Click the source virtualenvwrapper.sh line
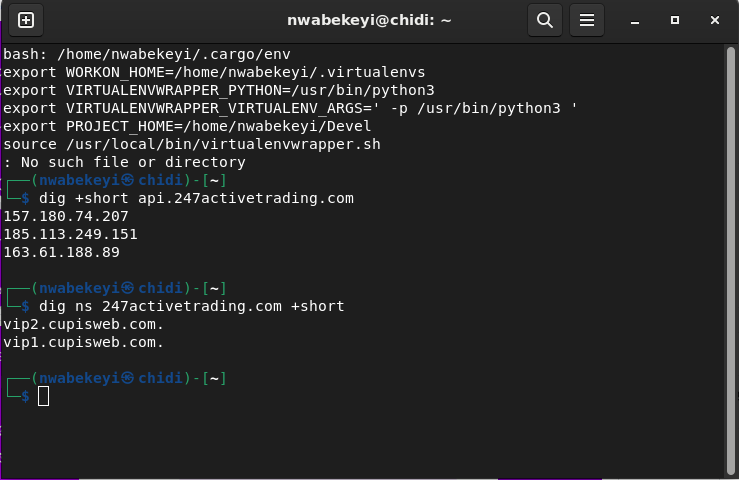Screen dimensions: 739x480 point(192,144)
